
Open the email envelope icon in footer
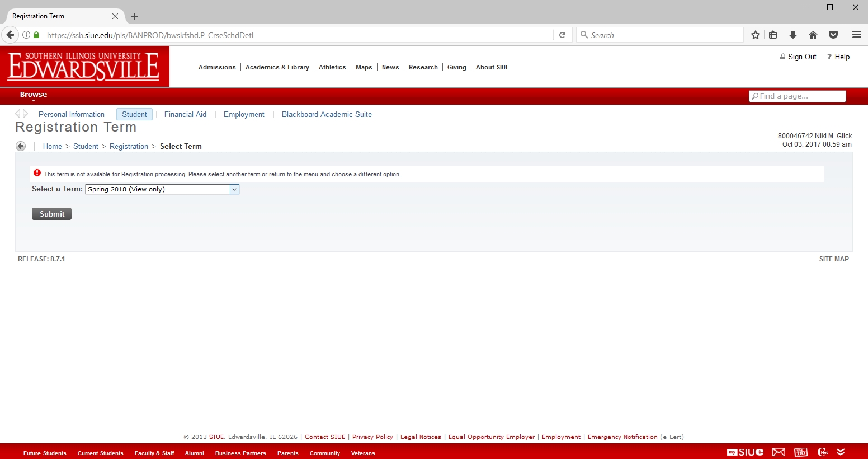(x=779, y=452)
